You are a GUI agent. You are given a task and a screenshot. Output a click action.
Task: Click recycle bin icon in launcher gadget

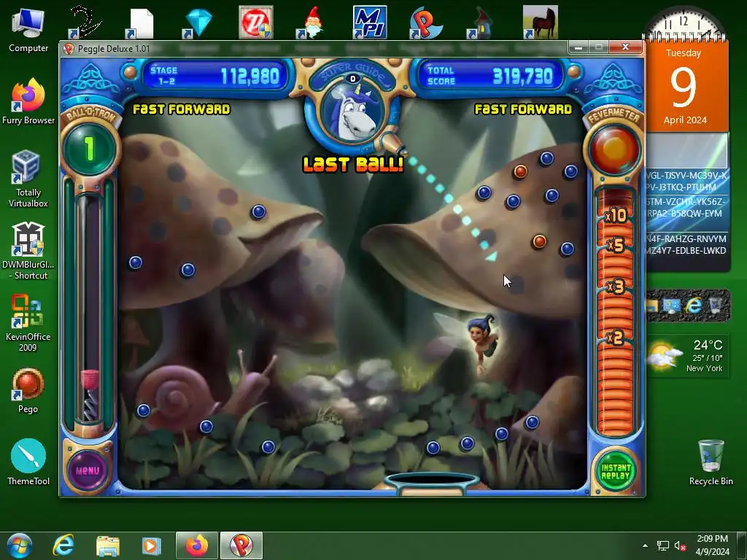[x=716, y=305]
